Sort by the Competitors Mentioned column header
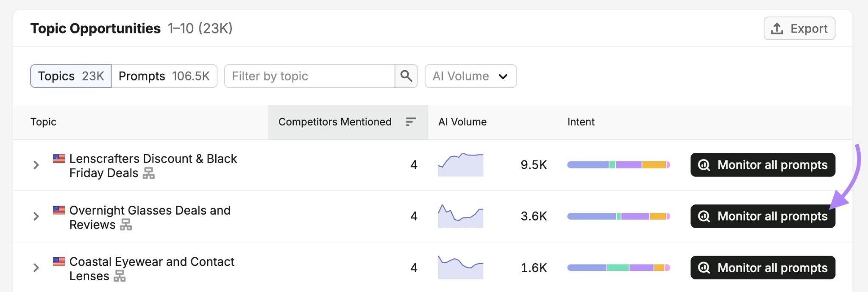The width and height of the screenshot is (868, 292). coord(348,122)
